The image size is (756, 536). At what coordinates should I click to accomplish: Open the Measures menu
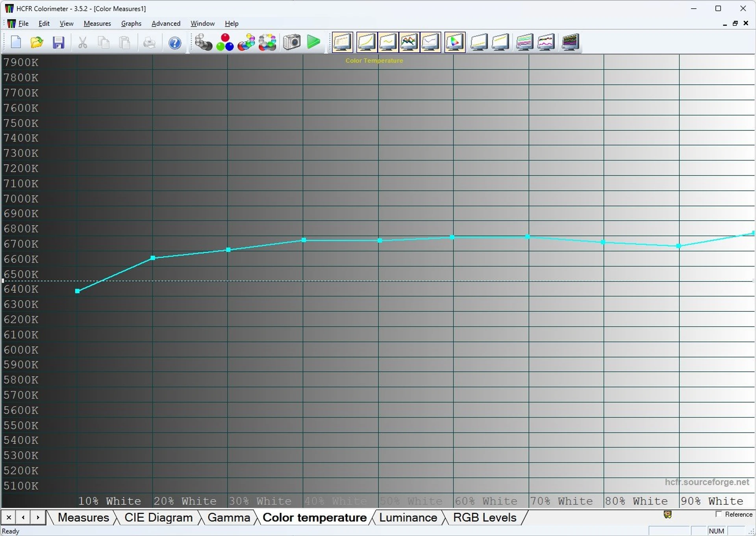pyautogui.click(x=97, y=24)
